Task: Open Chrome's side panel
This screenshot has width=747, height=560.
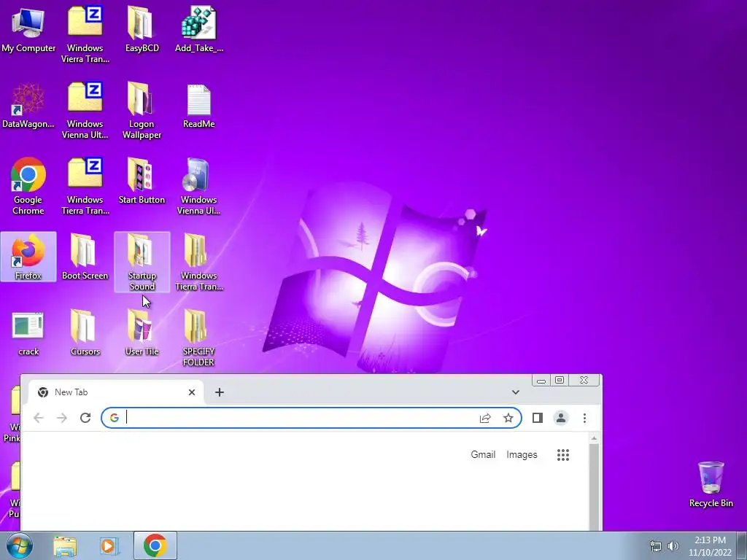Action: pyautogui.click(x=538, y=418)
